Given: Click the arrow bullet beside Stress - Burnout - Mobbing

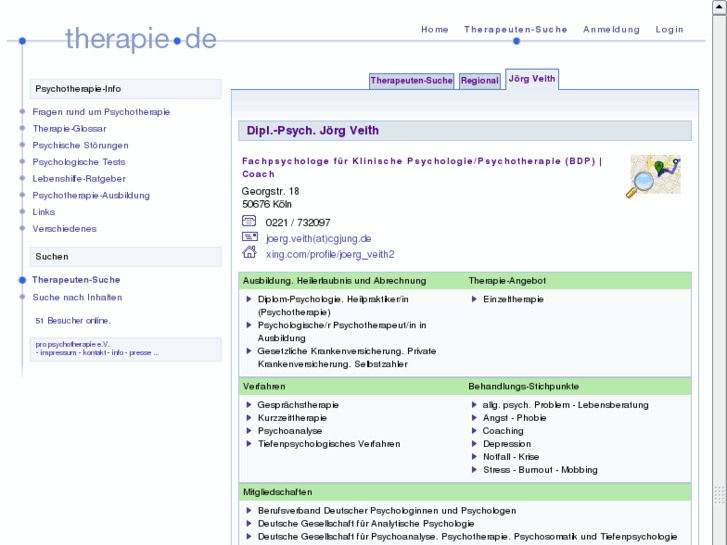Looking at the screenshot, I should pyautogui.click(x=474, y=470).
